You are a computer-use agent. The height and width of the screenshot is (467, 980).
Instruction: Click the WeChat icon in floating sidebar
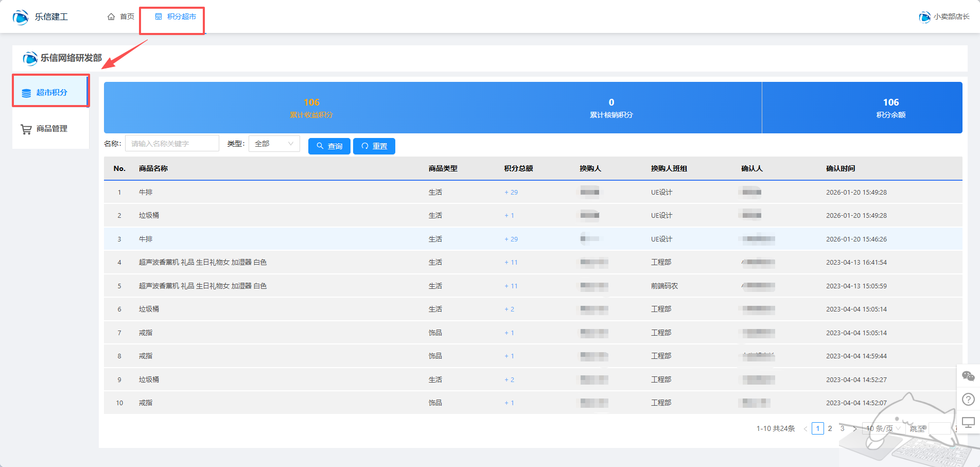click(968, 376)
